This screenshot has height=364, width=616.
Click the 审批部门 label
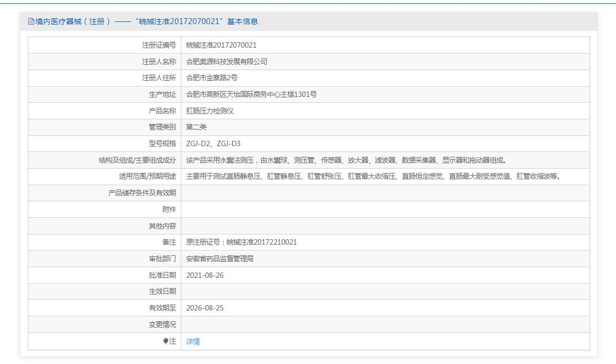point(162,259)
